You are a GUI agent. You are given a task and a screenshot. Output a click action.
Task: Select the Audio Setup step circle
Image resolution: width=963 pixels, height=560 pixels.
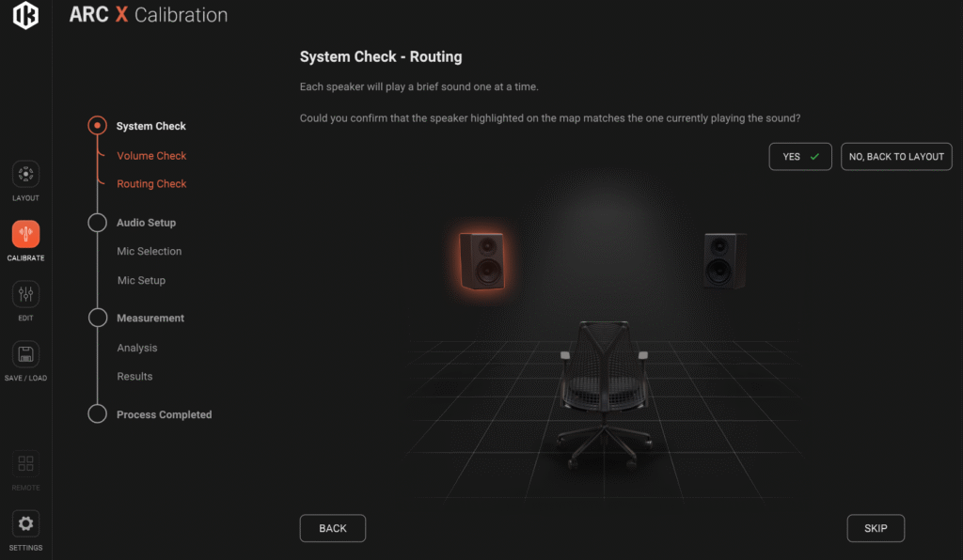click(97, 223)
